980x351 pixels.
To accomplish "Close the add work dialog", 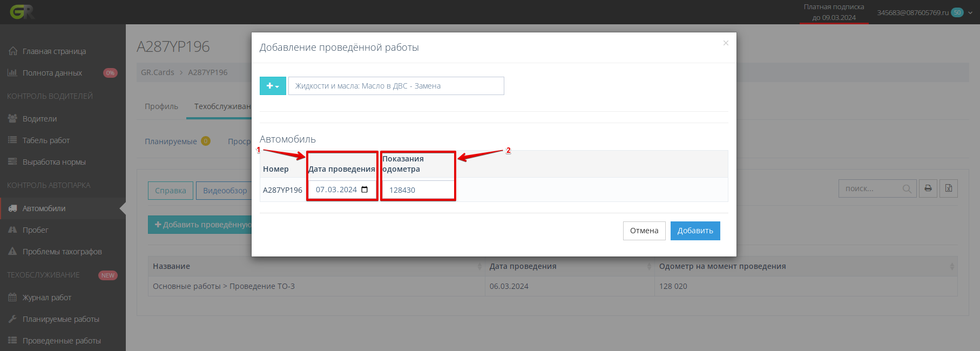I will (x=726, y=43).
